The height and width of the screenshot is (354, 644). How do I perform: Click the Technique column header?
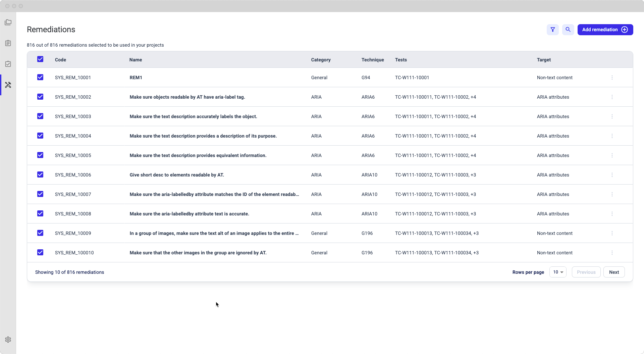(373, 60)
